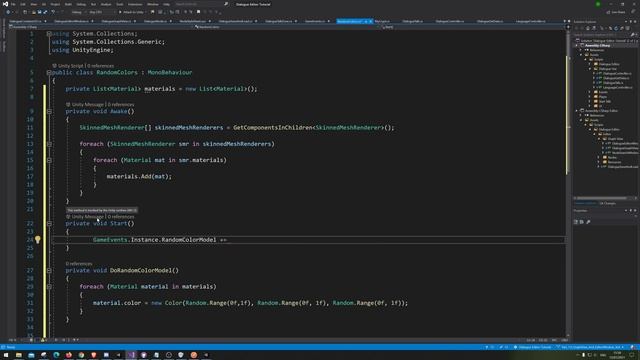This screenshot has width=640, height=360.
Task: Switch to the Solution Explorer bottom tab
Action: pyautogui.click(x=585, y=203)
